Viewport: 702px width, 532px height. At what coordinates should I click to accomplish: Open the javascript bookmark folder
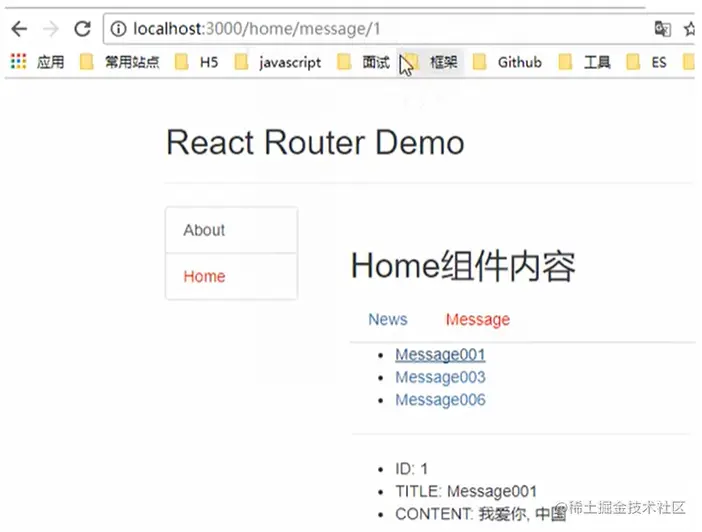click(x=278, y=62)
